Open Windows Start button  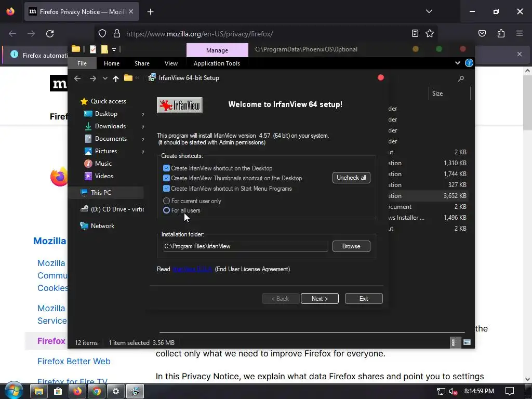pyautogui.click(x=14, y=391)
